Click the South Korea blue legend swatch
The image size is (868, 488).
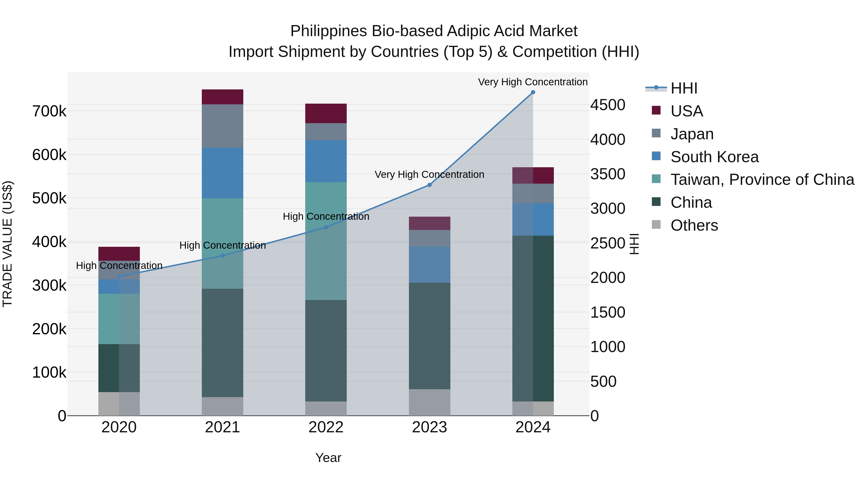click(656, 156)
